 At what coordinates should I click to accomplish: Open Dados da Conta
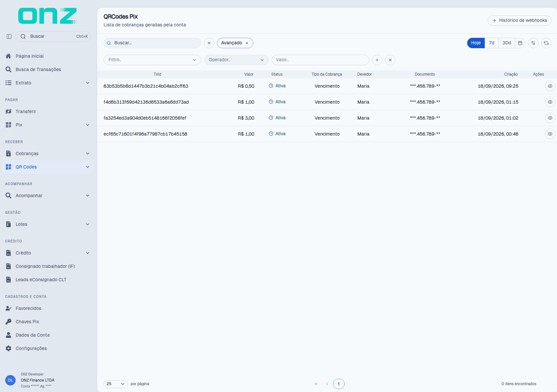click(48, 335)
